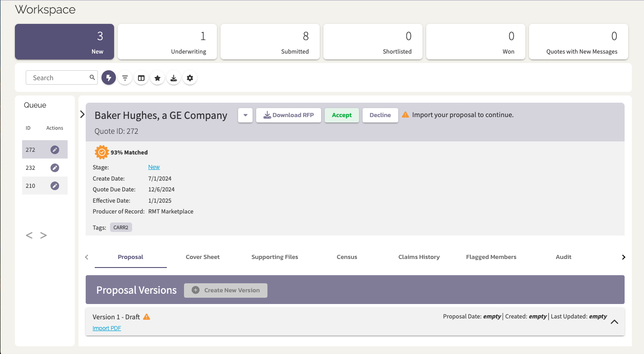Switch to the Claims History tab
644x354 pixels.
(419, 257)
